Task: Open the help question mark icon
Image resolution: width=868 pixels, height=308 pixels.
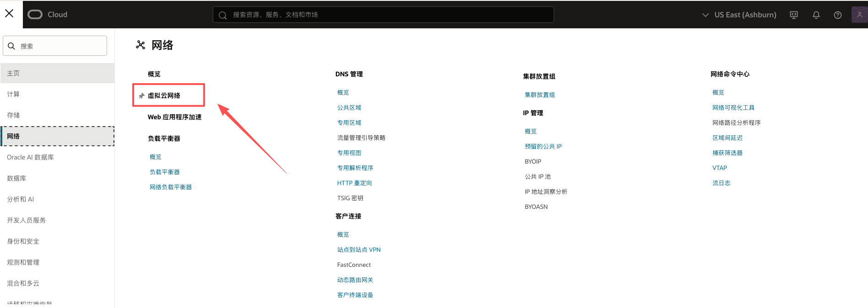Action: point(837,15)
